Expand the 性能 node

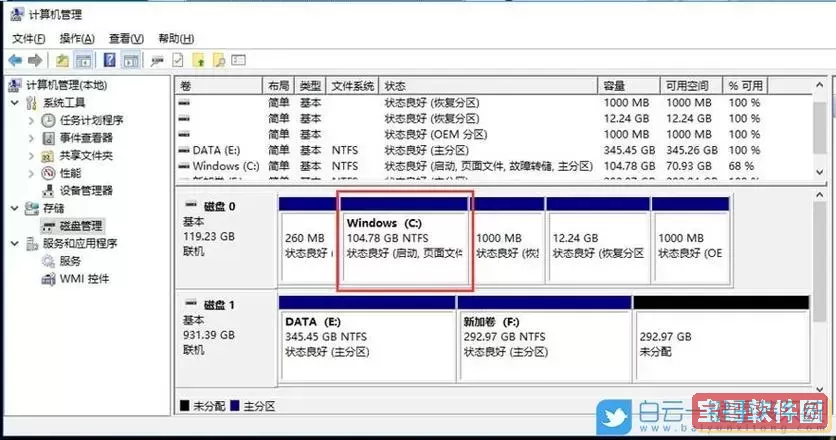(31, 173)
